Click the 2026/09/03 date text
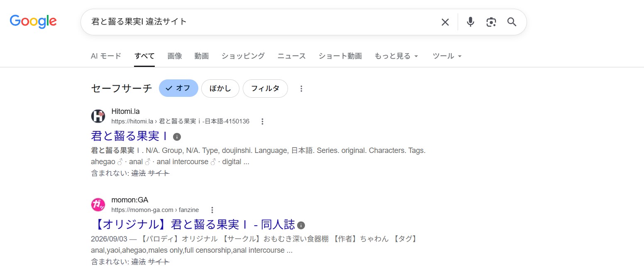Image resolution: width=644 pixels, height=271 pixels. point(110,239)
